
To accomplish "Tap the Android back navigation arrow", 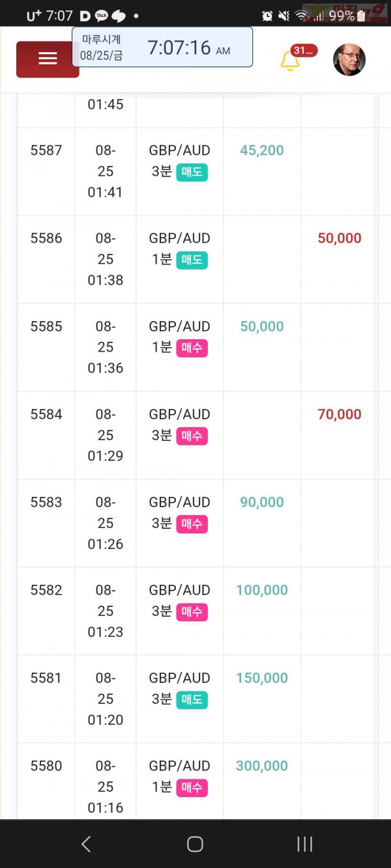I will click(86, 844).
